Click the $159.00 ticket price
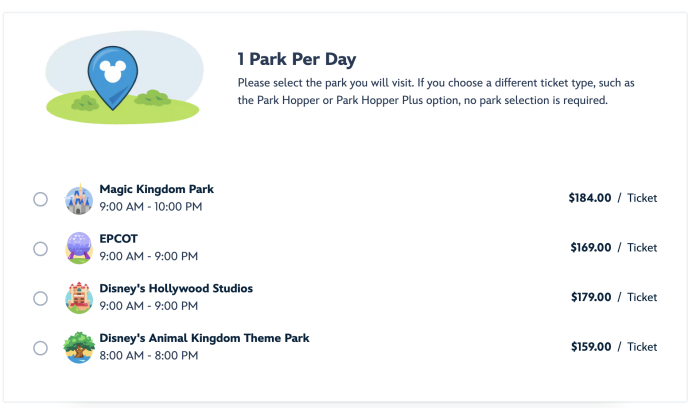 tap(590, 347)
